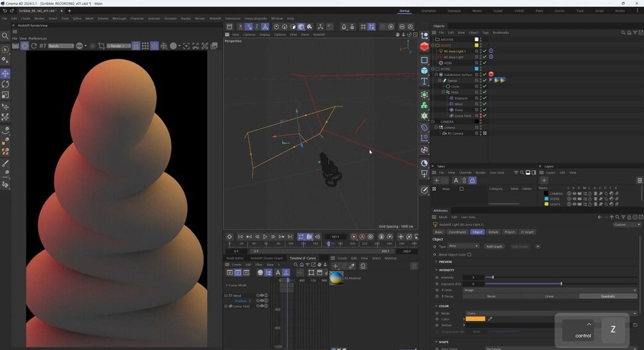Open the Redshift menu in main menu bar
The image size is (644, 350).
(215, 19)
